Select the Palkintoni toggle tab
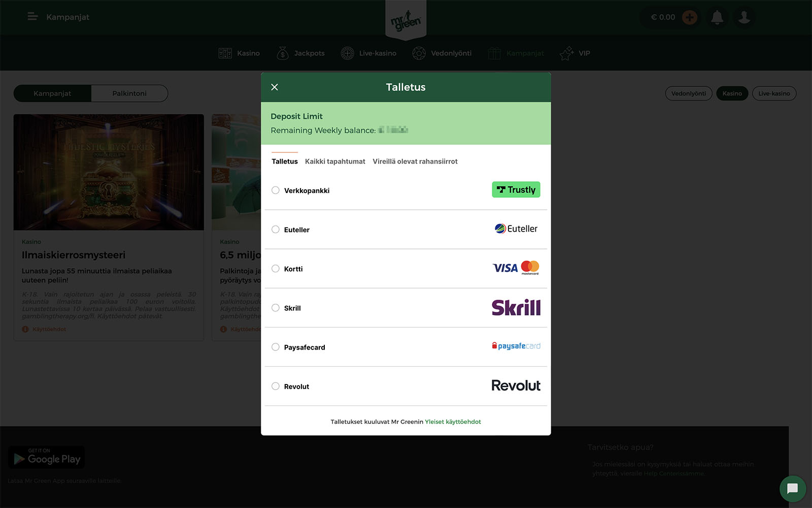812x508 pixels. (129, 93)
